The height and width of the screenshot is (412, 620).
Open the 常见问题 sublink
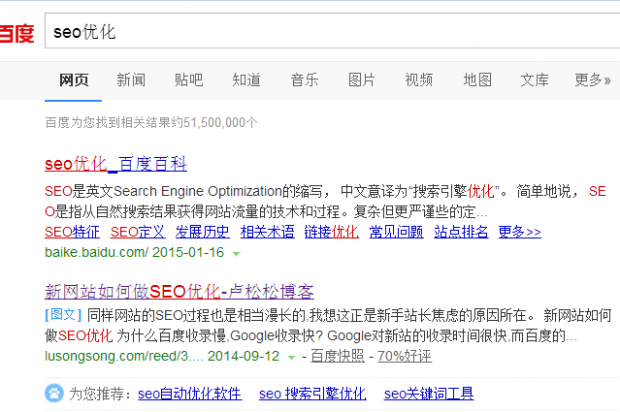point(396,232)
